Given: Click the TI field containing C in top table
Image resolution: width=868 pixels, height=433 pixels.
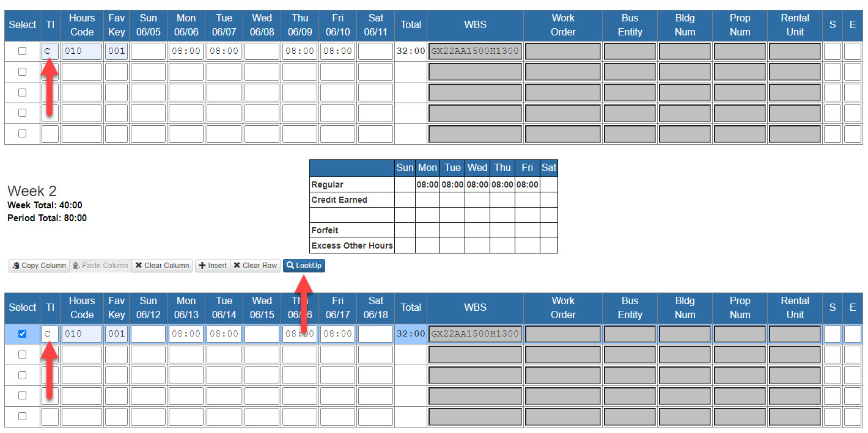Looking at the screenshot, I should click(x=50, y=51).
